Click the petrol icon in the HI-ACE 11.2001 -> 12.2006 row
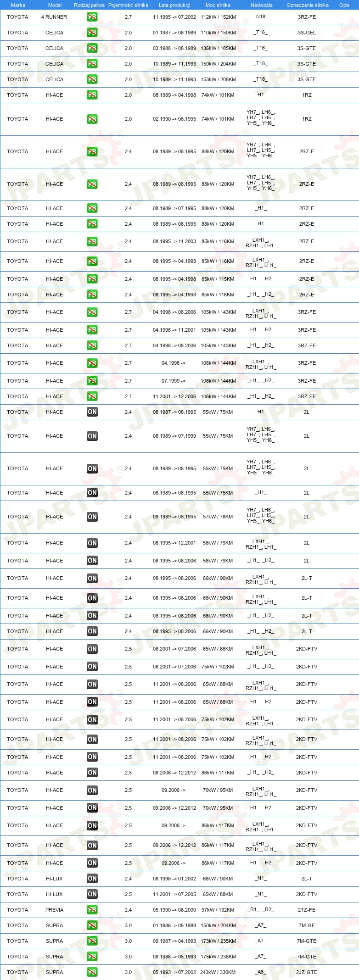This screenshot has height=980, width=359. pos(92,396)
